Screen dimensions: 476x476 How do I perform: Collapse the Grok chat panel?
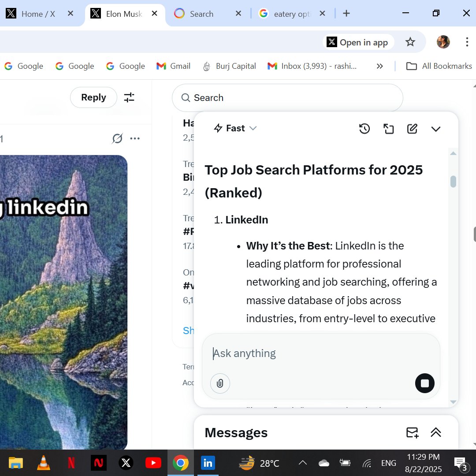pos(435,129)
